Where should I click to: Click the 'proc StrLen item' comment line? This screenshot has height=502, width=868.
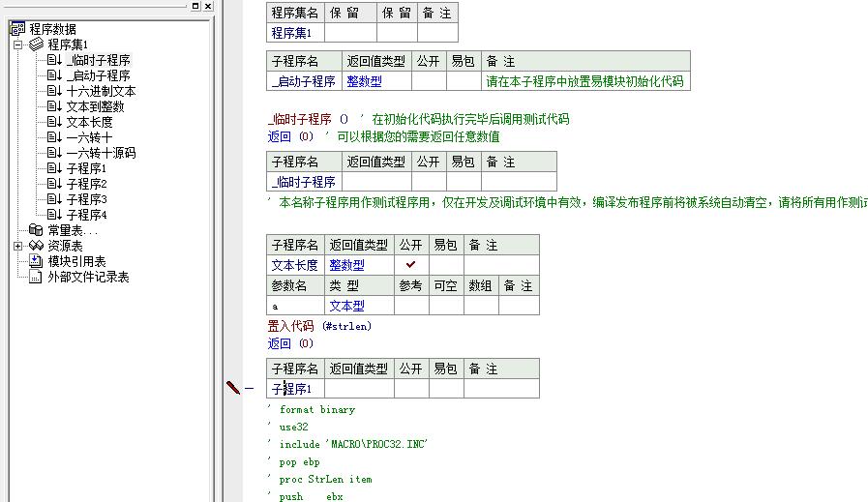pos(320,479)
